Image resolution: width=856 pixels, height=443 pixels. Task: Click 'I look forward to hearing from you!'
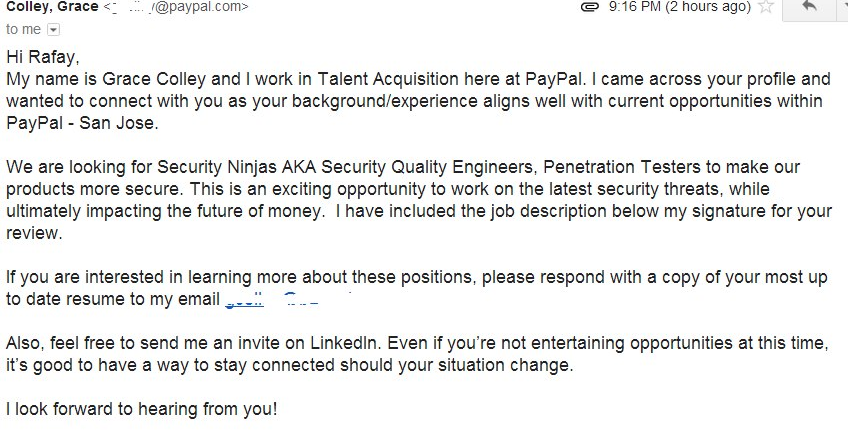coord(141,409)
